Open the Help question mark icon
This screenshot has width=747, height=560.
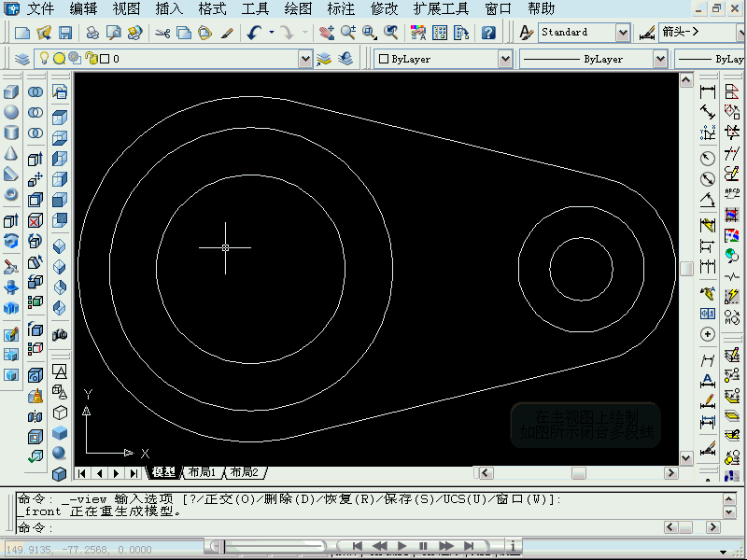click(488, 33)
